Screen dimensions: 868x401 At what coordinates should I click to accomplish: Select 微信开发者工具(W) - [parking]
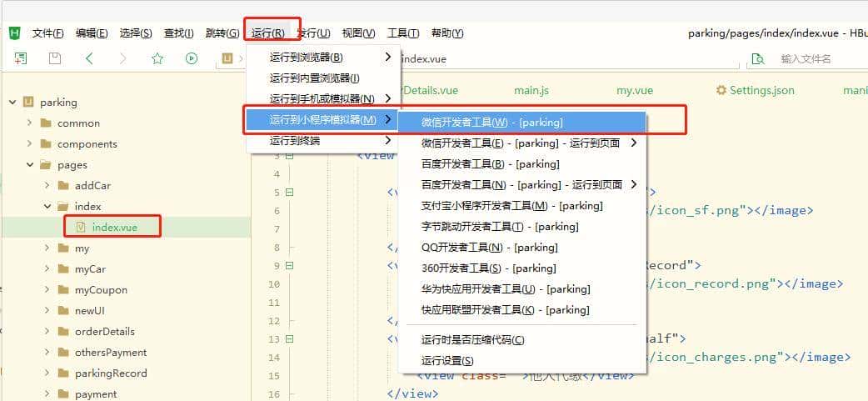[x=521, y=123]
